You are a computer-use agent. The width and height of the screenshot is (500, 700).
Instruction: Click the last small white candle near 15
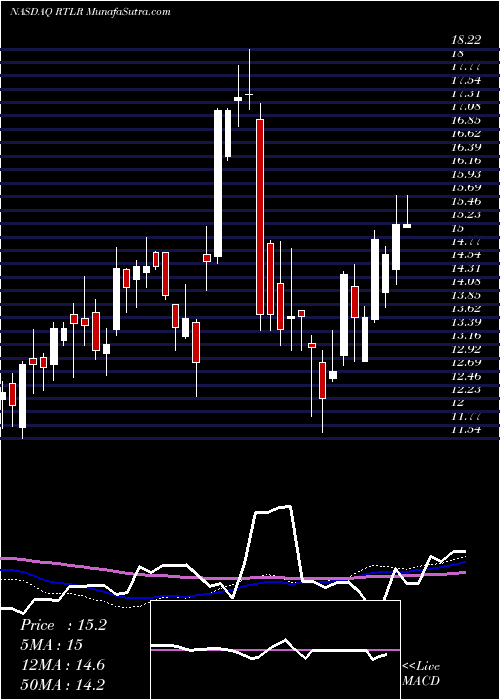(407, 226)
